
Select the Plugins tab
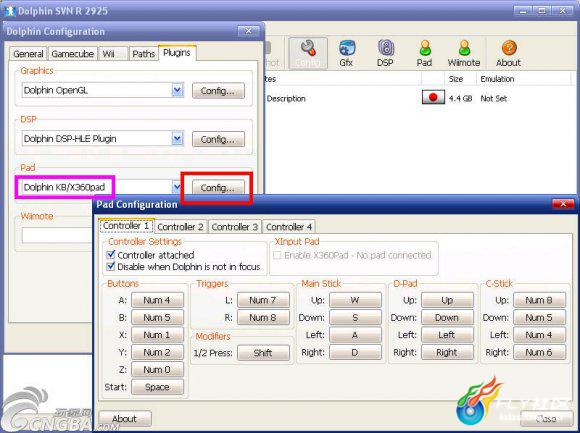177,53
